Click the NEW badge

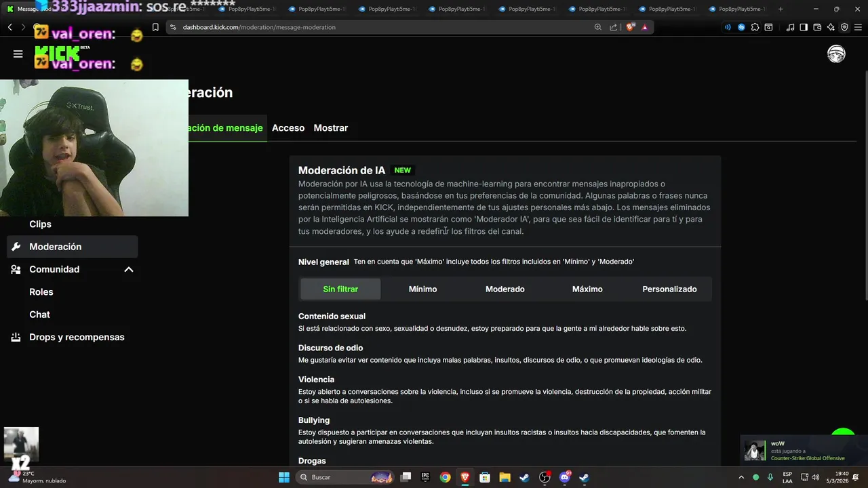(403, 170)
